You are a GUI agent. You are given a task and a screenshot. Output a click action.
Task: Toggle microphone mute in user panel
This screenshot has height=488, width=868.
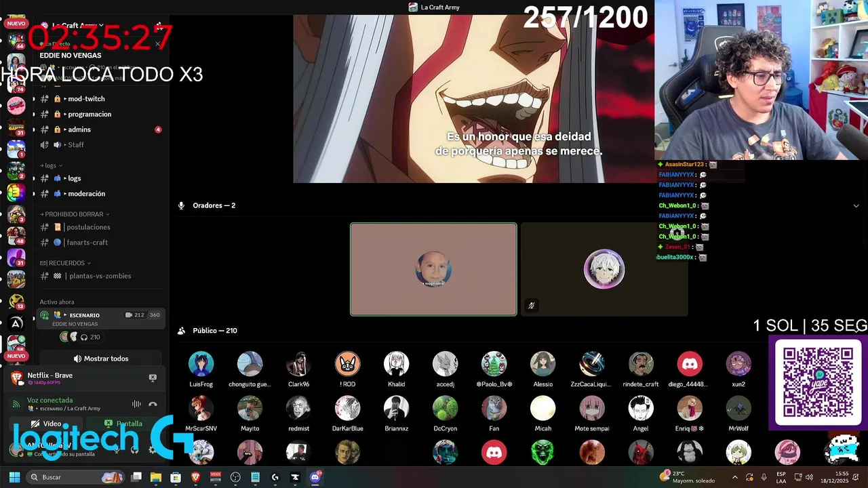(x=117, y=449)
